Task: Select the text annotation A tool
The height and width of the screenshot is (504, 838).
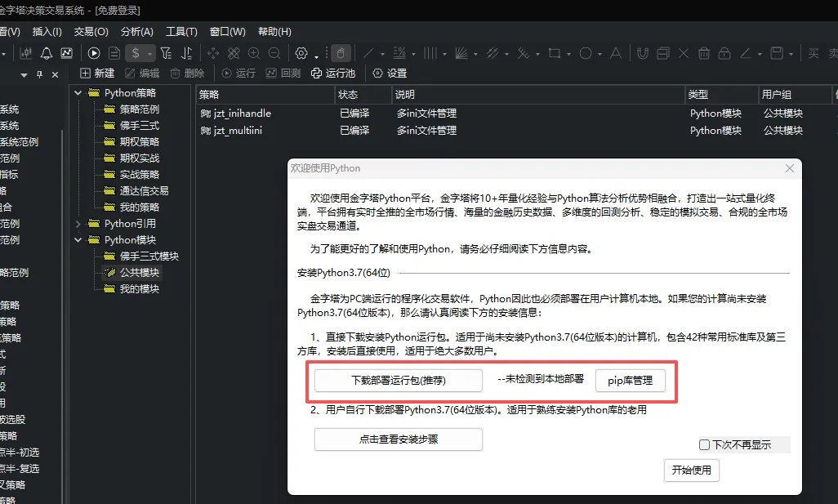Action: (616, 53)
